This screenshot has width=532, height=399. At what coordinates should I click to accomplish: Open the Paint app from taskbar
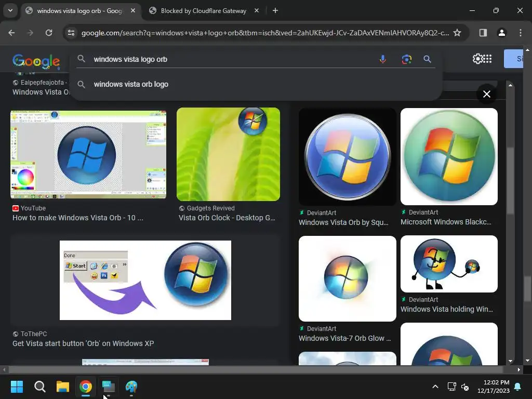(x=131, y=387)
